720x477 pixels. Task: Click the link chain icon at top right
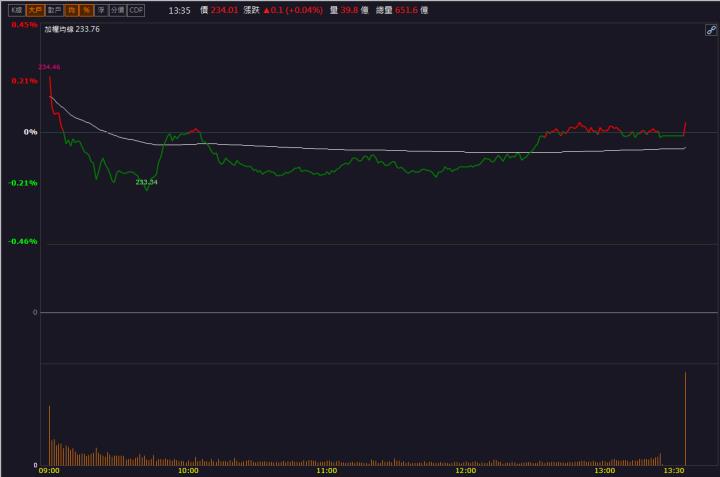(710, 31)
